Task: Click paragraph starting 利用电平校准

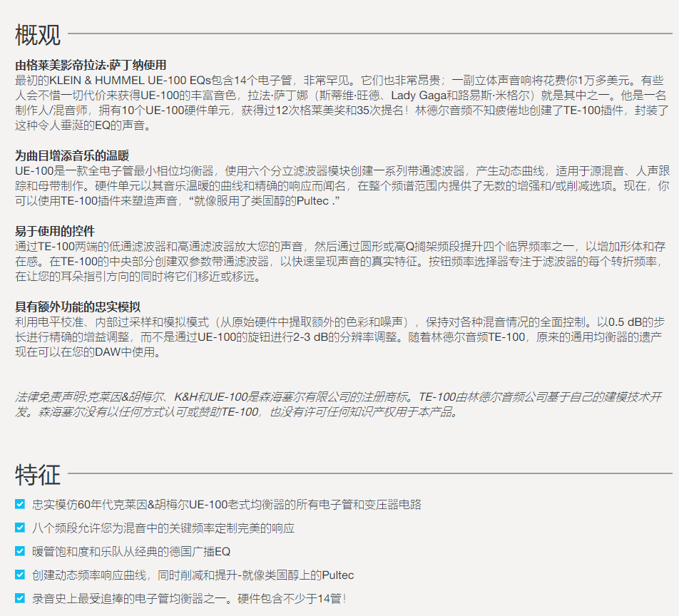Action: (x=340, y=337)
